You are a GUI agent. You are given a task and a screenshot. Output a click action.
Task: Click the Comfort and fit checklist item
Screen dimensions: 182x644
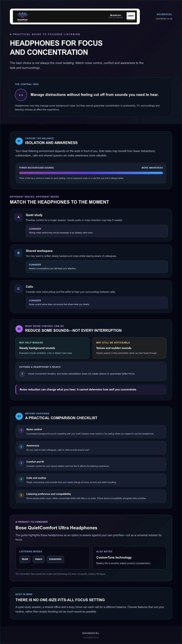coord(91,464)
